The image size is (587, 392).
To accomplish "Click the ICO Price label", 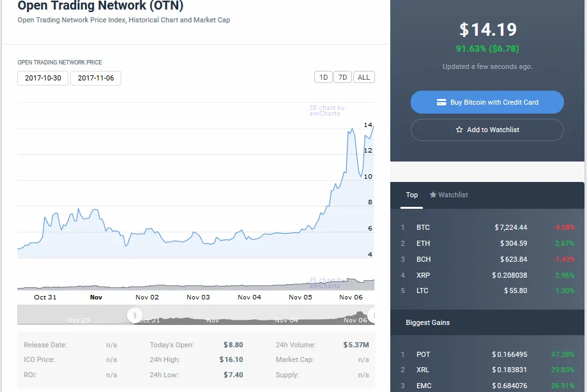I will coord(40,359).
